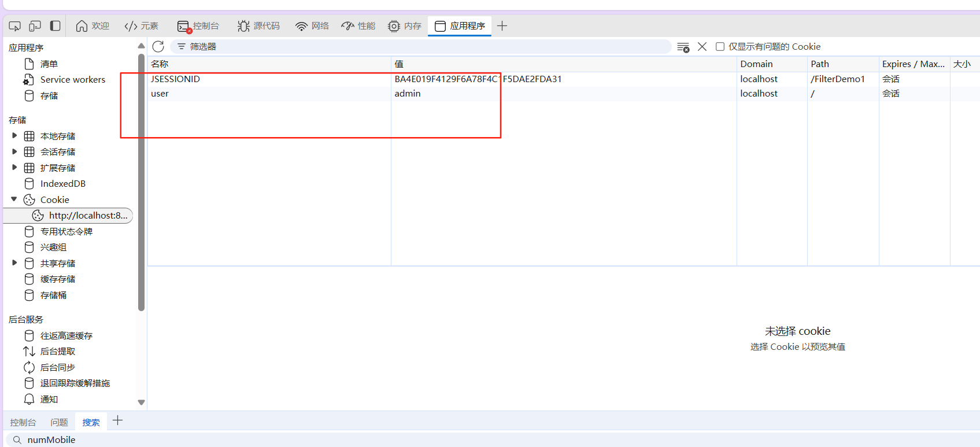Toggle the sidebar dock icon

coord(56,26)
